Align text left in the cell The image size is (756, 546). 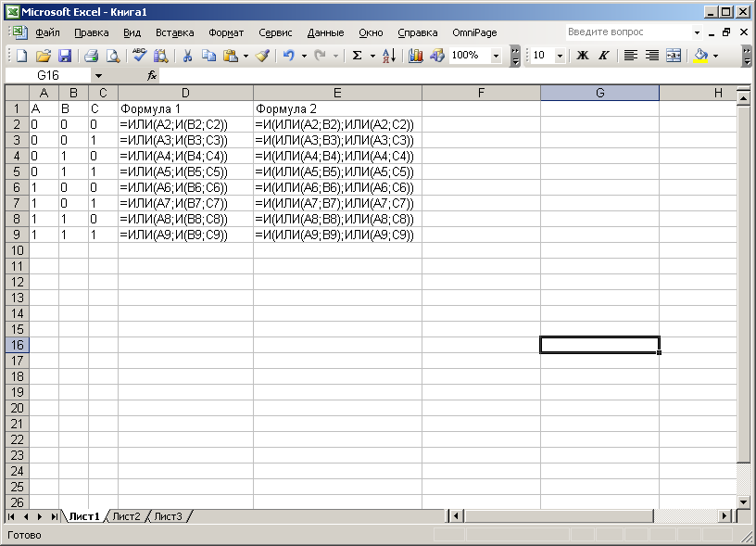pos(630,56)
